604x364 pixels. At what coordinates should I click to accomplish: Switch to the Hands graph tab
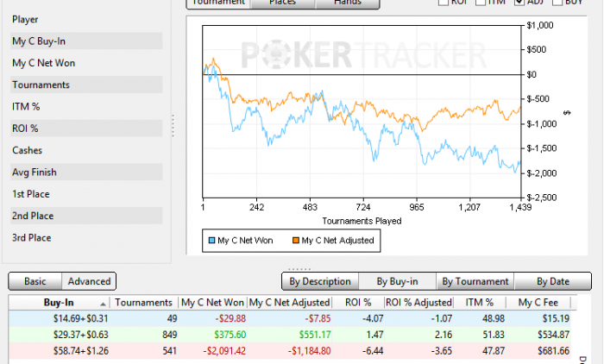[x=348, y=3]
